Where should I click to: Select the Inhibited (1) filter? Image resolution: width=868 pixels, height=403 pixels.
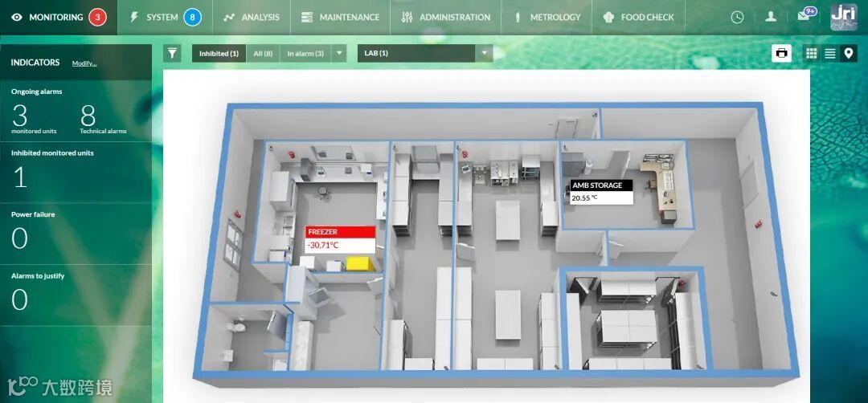219,54
